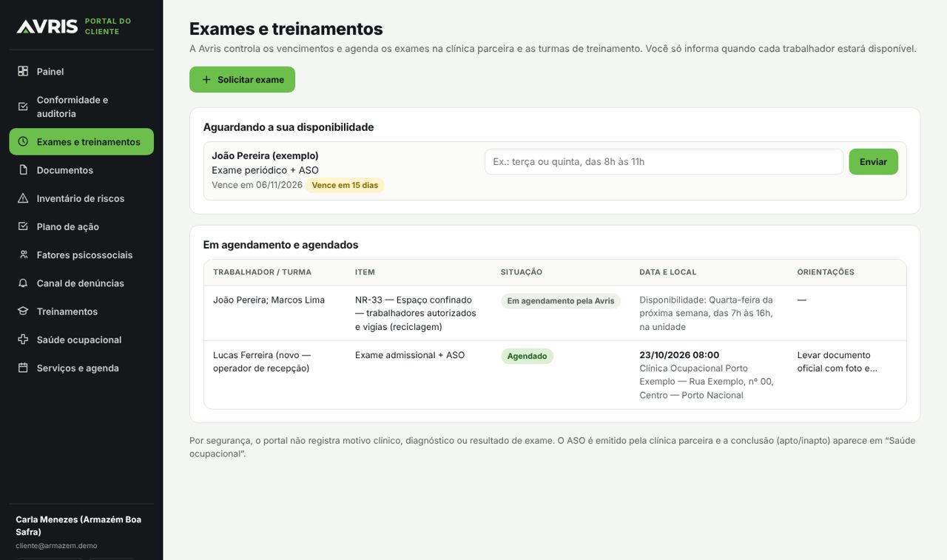Open Saúde ocupacional section
Viewport: 947px width, 560px height.
click(x=81, y=340)
